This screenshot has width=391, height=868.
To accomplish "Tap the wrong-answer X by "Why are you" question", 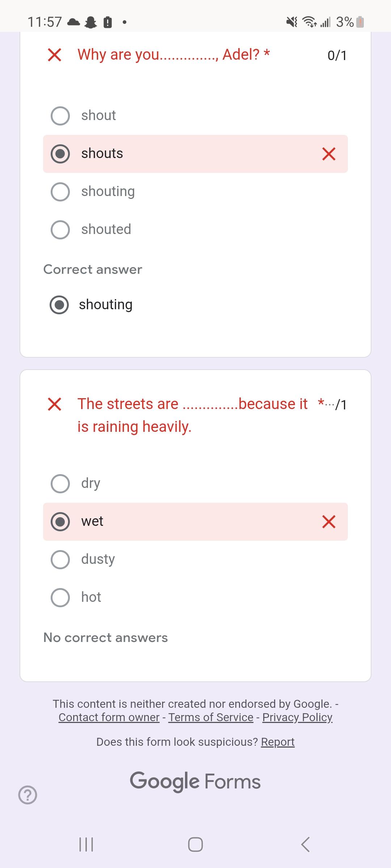I will click(x=54, y=55).
